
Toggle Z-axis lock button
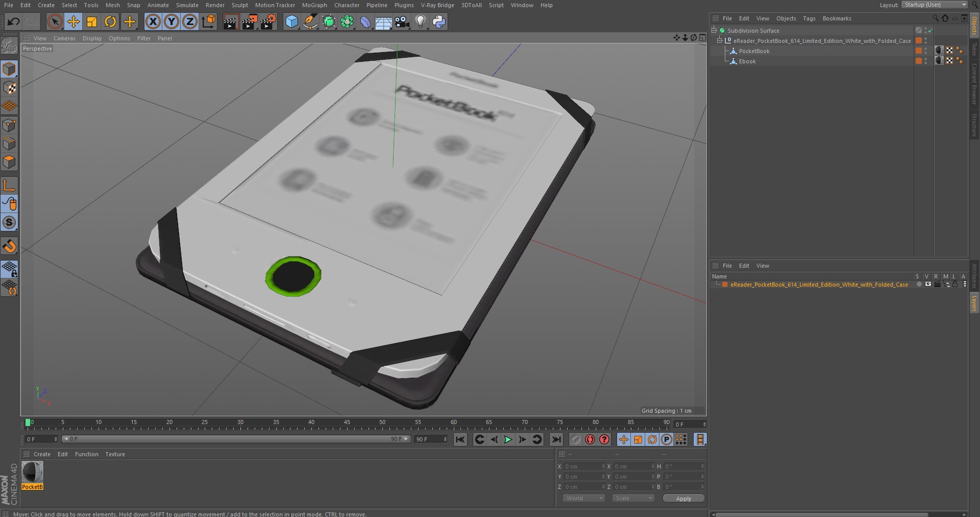point(189,21)
